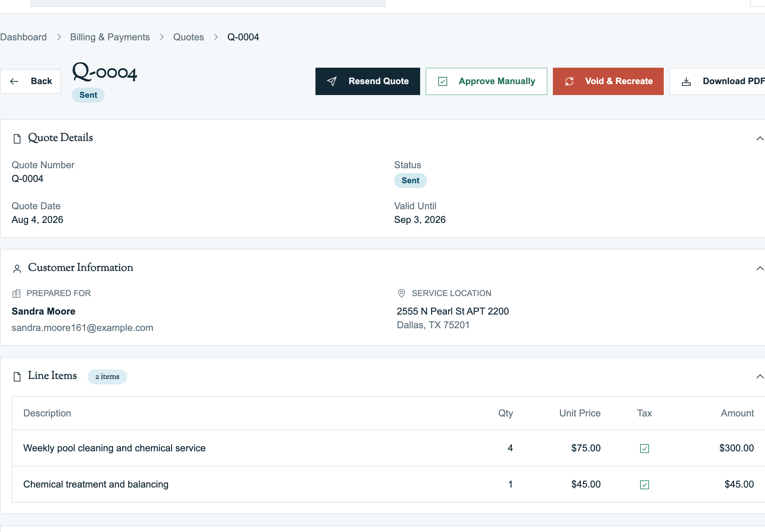This screenshot has width=765, height=532.
Task: Collapse the Quote Details section
Action: coord(760,138)
